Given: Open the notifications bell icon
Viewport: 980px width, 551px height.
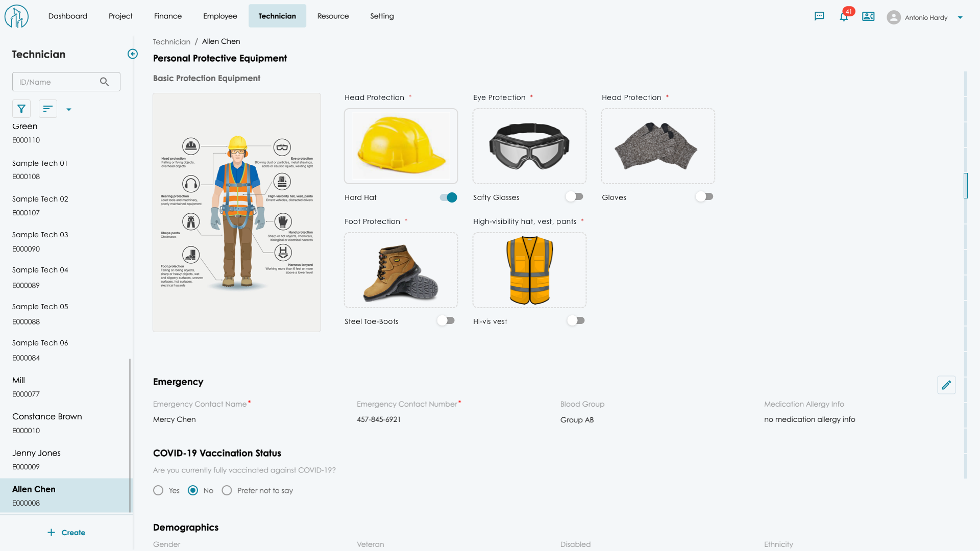Looking at the screenshot, I should 844,17.
